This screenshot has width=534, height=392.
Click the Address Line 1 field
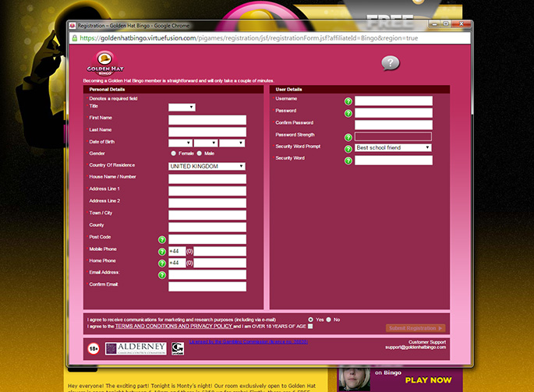[x=207, y=191]
